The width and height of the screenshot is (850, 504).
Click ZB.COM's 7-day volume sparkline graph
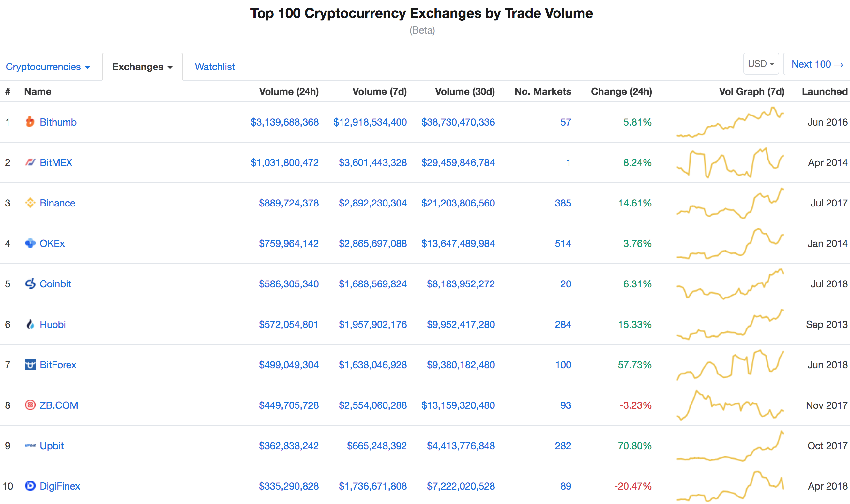730,405
